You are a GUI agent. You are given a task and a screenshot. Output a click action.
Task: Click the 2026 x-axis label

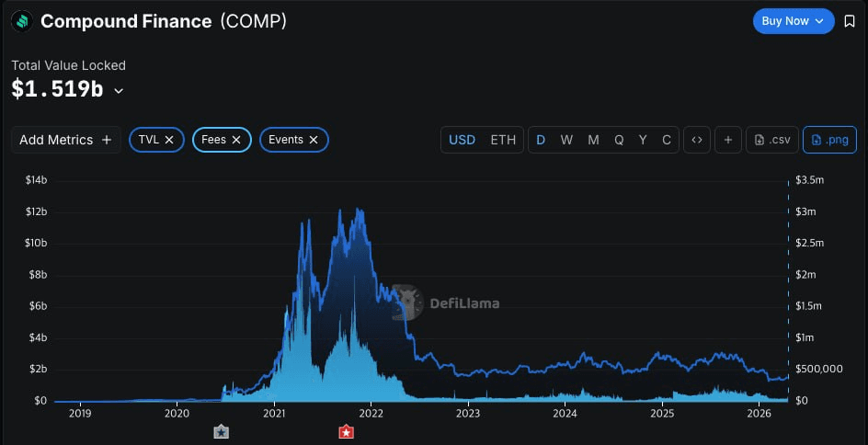[x=759, y=413]
